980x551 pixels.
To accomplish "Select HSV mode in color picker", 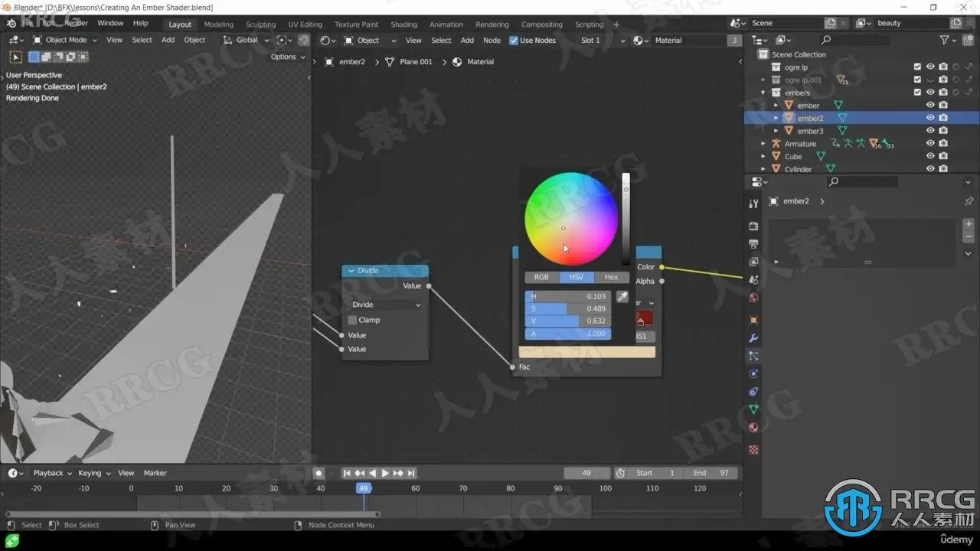I will tap(577, 277).
